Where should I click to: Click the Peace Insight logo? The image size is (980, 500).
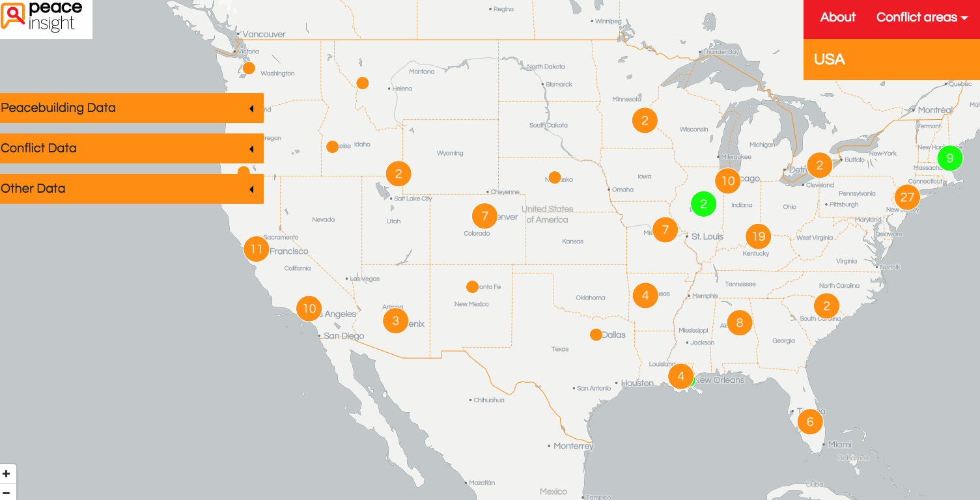tap(46, 18)
